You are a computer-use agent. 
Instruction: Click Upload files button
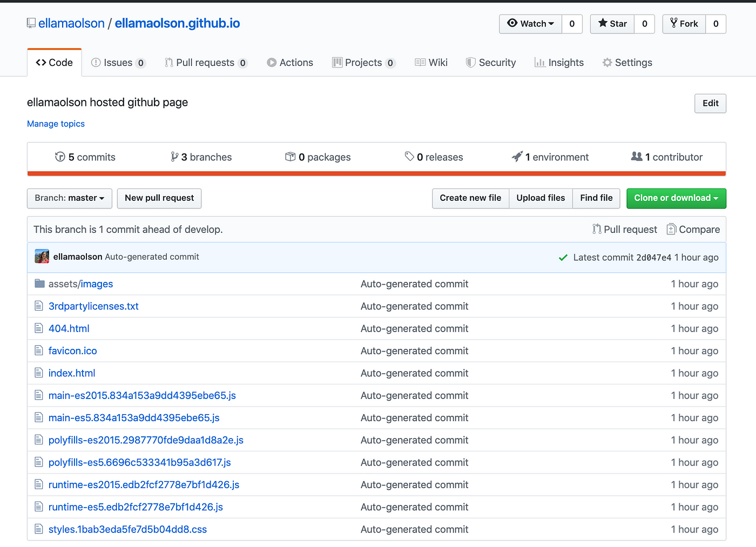click(x=541, y=198)
